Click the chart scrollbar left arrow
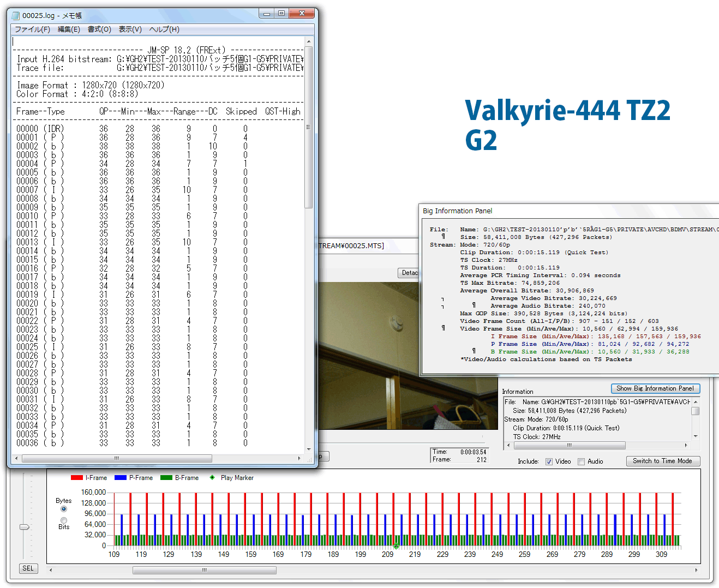 pyautogui.click(x=51, y=570)
